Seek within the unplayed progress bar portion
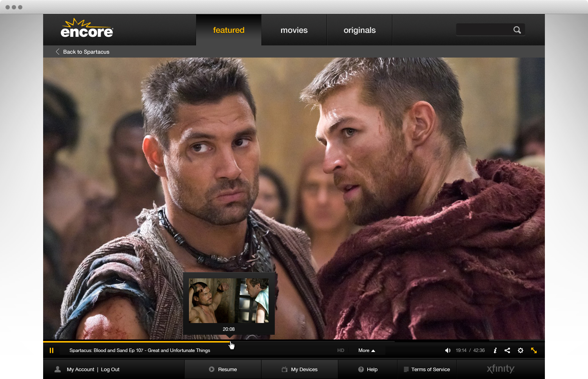 pos(387,341)
